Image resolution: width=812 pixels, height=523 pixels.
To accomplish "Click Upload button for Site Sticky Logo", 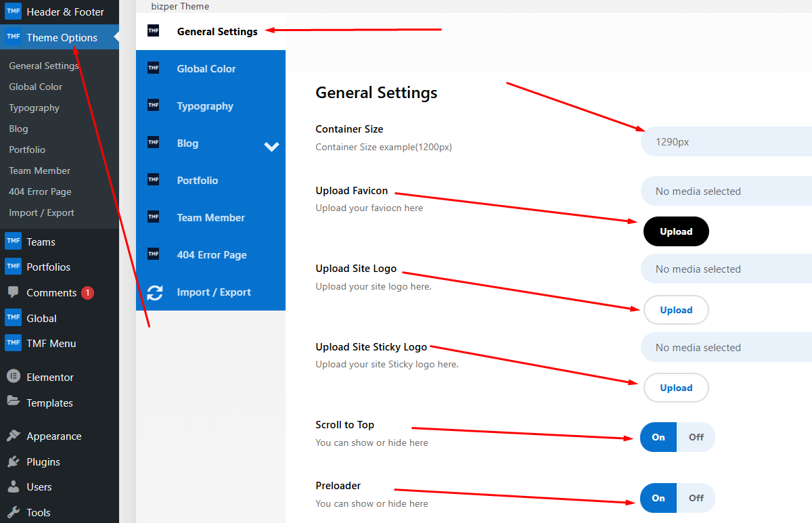I will pyautogui.click(x=676, y=388).
